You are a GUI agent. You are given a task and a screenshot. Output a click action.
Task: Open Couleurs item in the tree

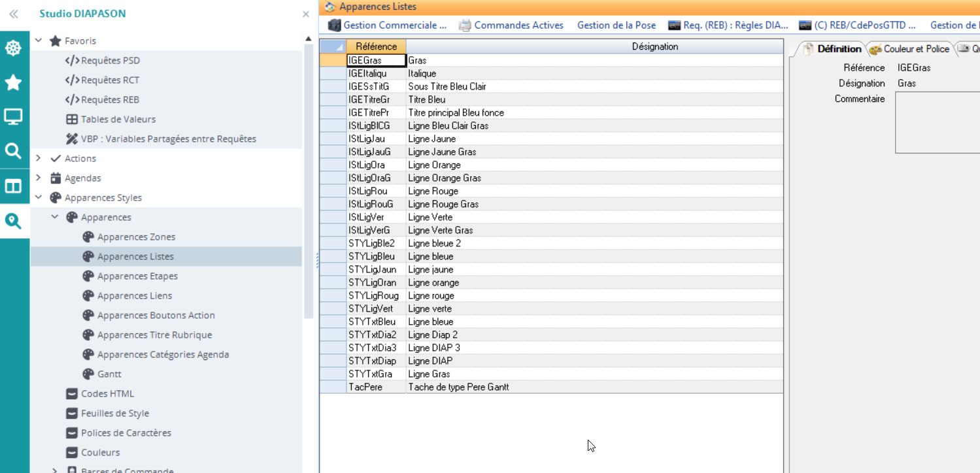[x=100, y=452]
